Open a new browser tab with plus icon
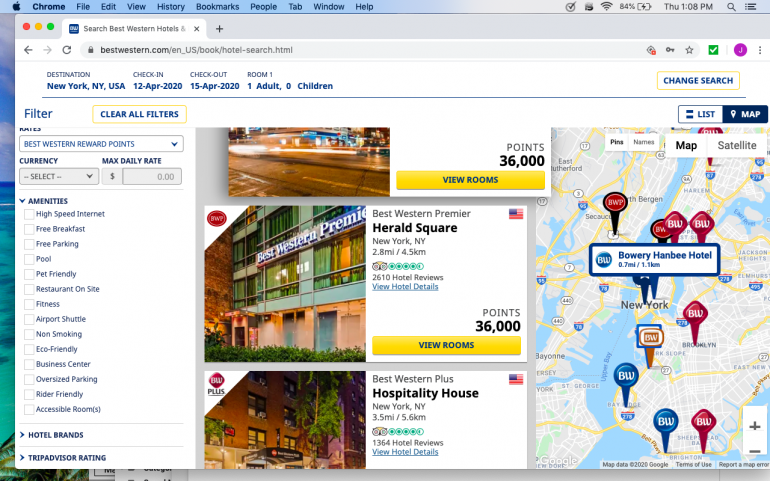 click(x=220, y=29)
